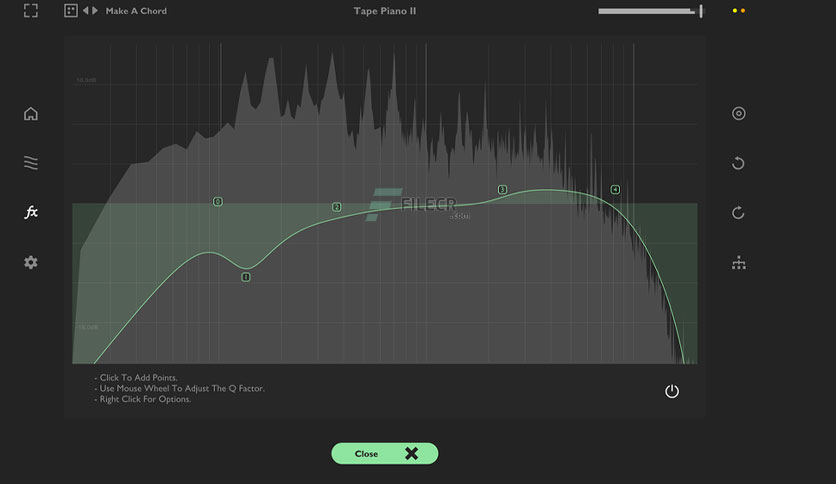Click the redo arrow icon

click(x=738, y=213)
